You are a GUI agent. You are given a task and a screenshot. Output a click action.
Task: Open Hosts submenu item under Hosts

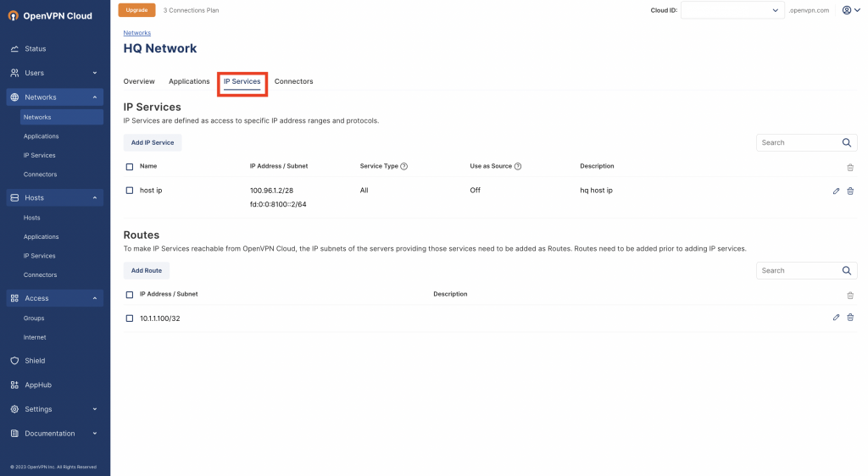click(31, 218)
